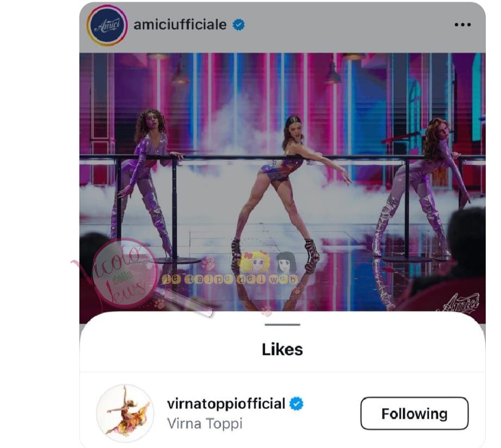
Task: Click the Virna Toppi display name
Action: [205, 423]
